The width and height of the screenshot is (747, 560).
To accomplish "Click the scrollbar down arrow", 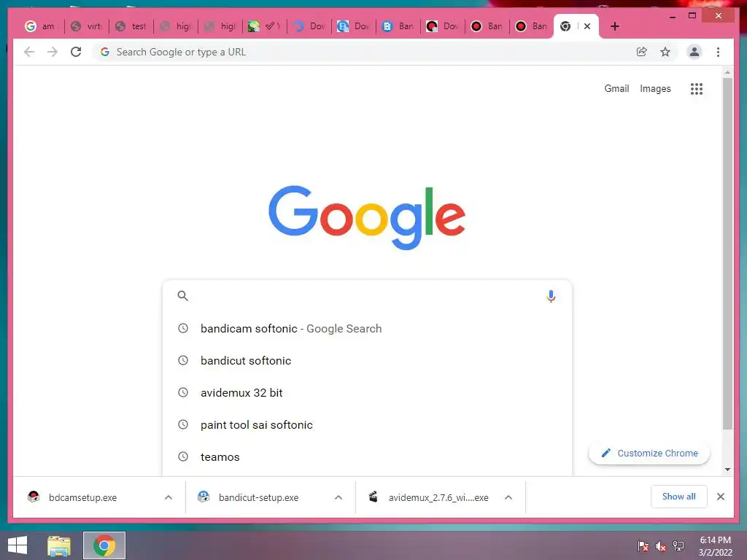I will (727, 470).
